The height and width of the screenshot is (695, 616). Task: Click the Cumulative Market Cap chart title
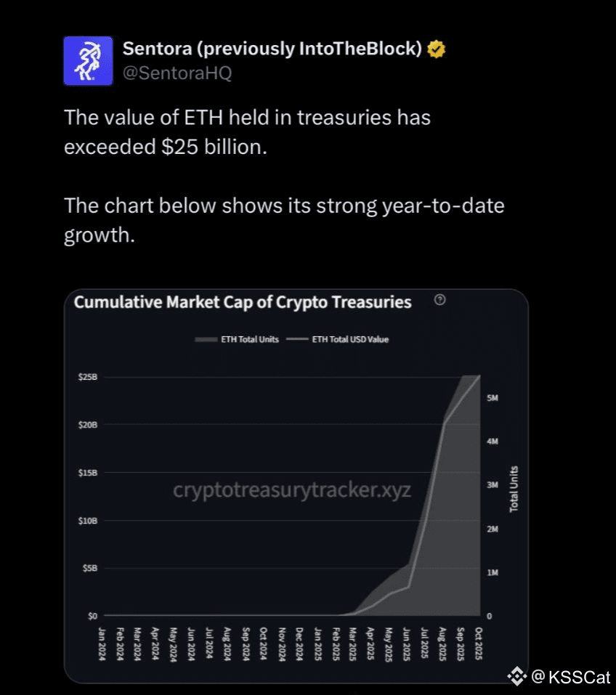click(x=243, y=302)
